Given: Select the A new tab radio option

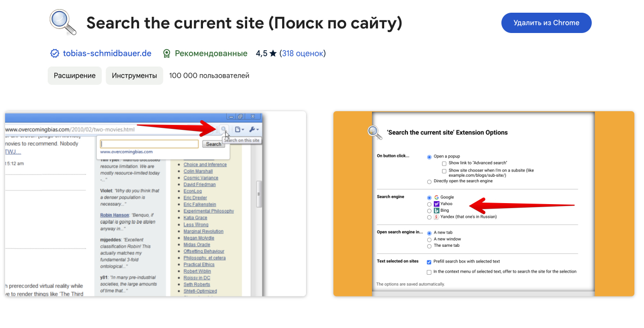Looking at the screenshot, I should point(429,233).
